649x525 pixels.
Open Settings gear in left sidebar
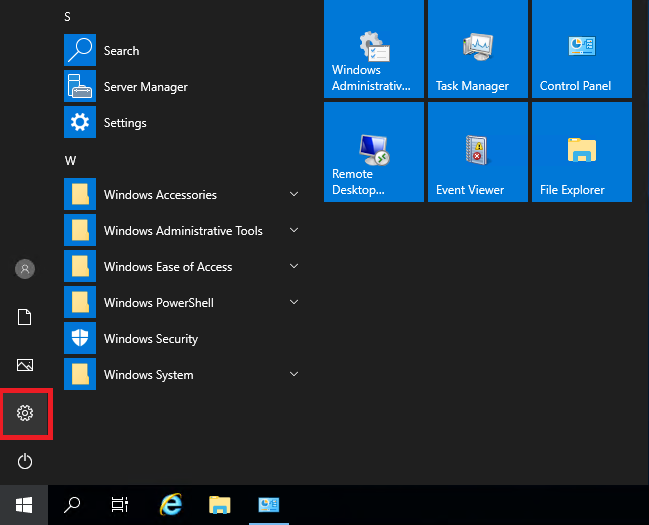26,413
